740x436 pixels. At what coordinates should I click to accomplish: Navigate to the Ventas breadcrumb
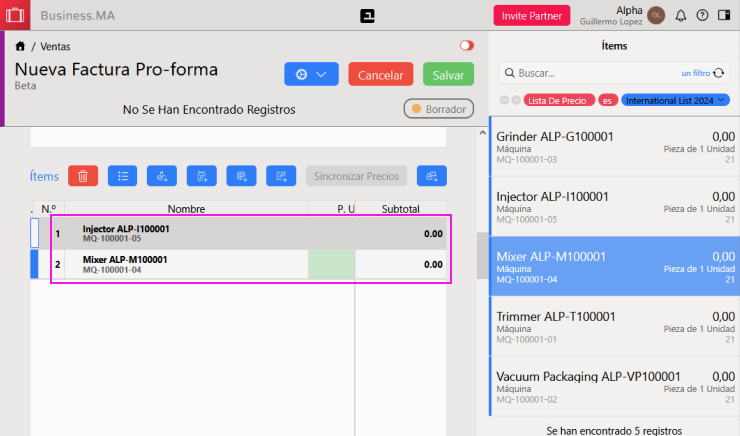[x=55, y=46]
